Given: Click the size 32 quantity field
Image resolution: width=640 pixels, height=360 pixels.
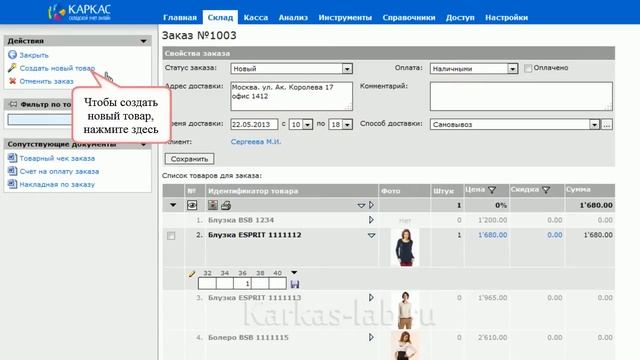Looking at the screenshot, I should (207, 283).
